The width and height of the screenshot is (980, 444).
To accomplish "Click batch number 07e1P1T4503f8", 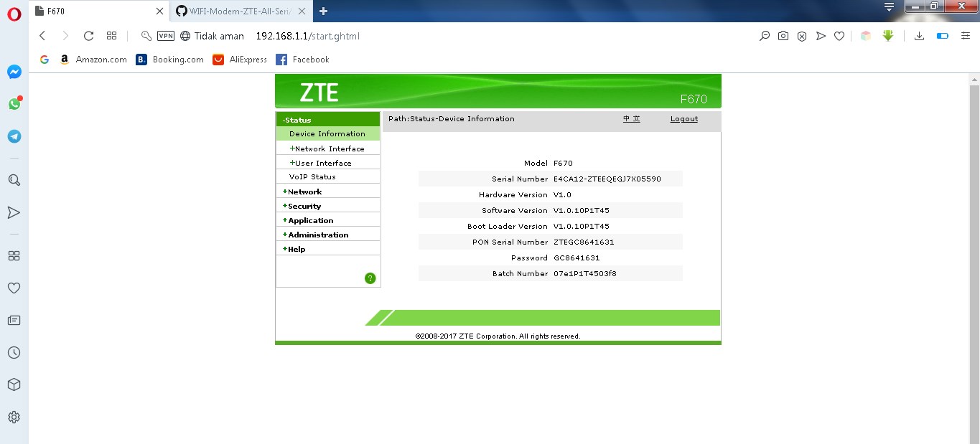I will [x=585, y=274].
